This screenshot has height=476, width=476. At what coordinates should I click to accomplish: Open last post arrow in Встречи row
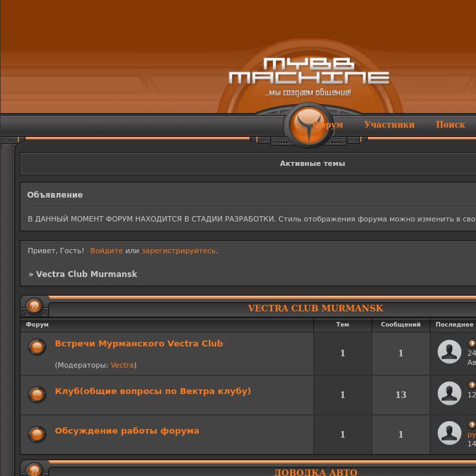(x=472, y=343)
